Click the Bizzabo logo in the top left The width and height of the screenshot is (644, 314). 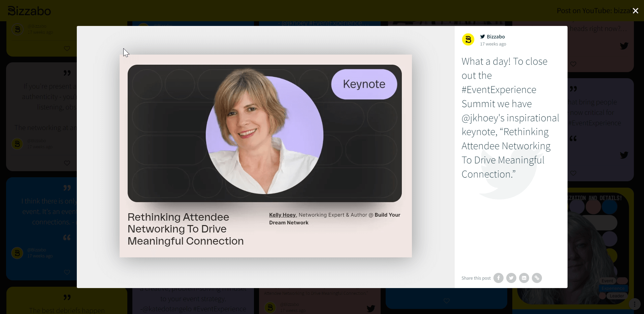(x=29, y=10)
